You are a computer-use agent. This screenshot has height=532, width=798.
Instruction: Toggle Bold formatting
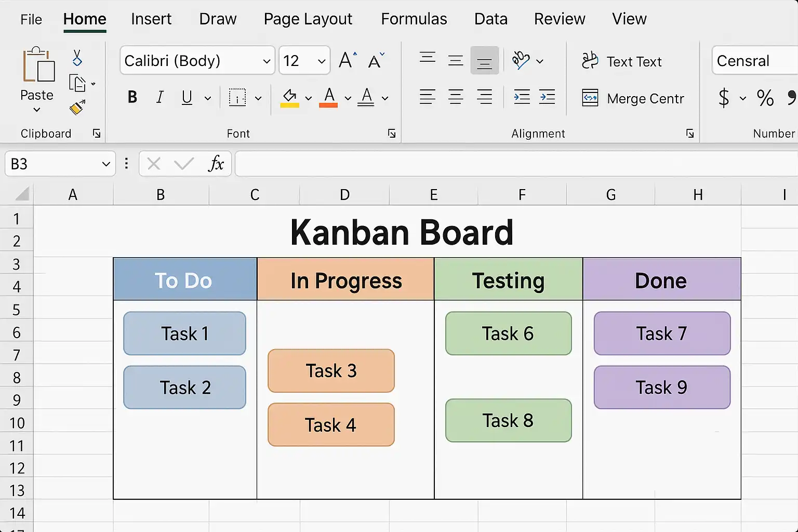click(132, 97)
